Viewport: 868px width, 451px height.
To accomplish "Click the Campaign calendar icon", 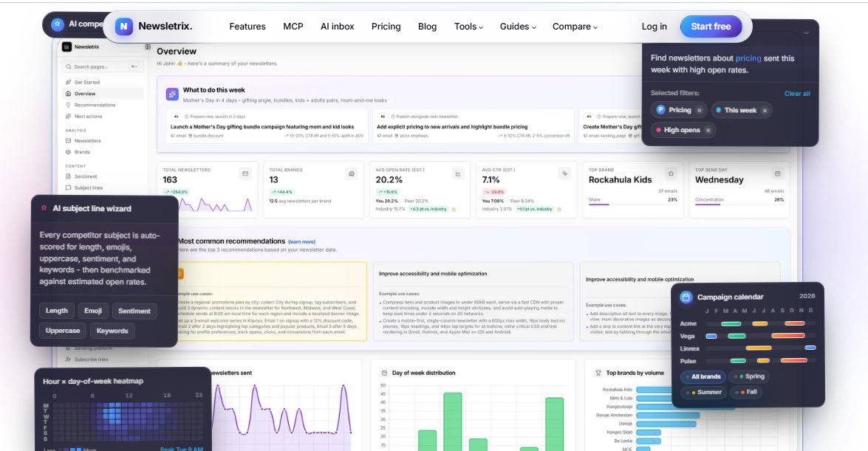I will [686, 297].
